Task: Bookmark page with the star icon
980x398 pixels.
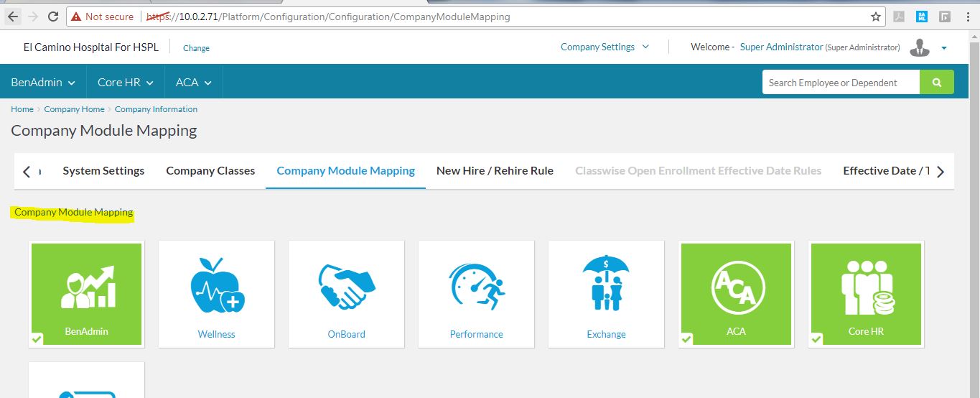Action: [x=876, y=17]
